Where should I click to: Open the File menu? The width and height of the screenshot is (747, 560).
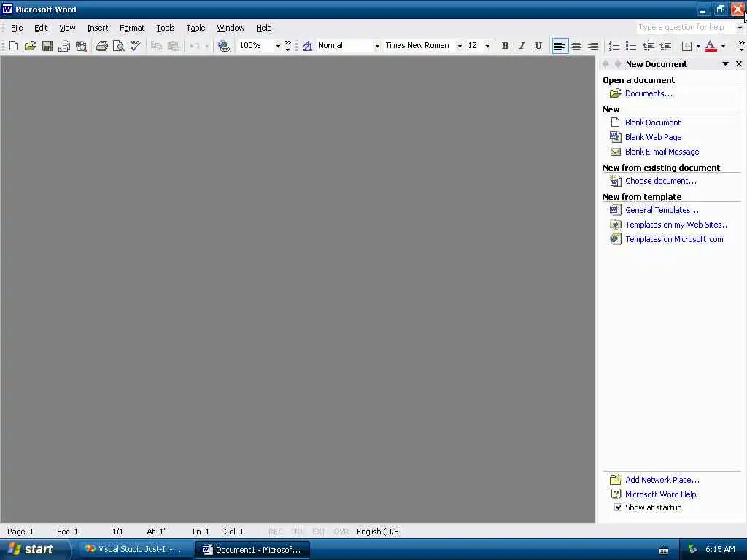pos(17,28)
